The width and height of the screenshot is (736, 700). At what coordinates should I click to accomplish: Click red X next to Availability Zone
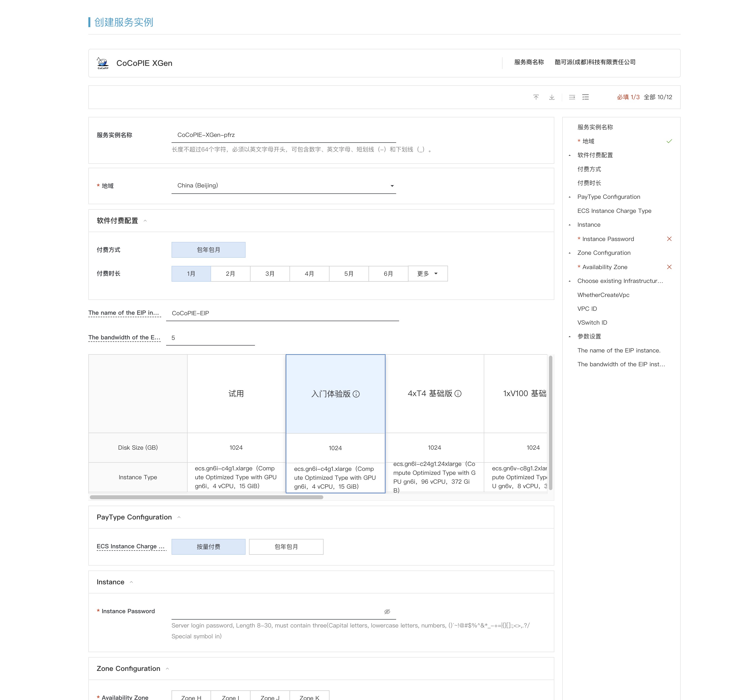click(669, 267)
